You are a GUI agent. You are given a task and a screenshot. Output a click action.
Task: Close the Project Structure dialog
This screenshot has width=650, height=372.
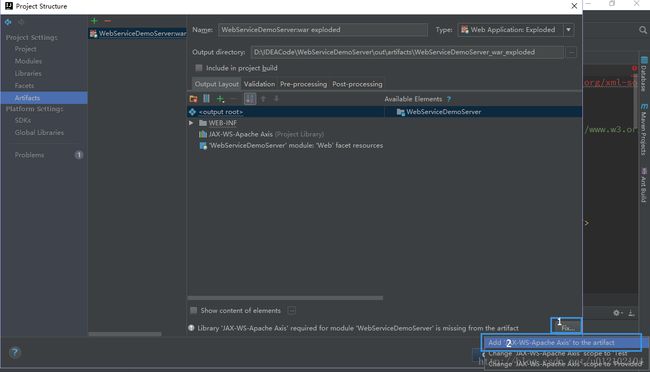click(x=574, y=6)
